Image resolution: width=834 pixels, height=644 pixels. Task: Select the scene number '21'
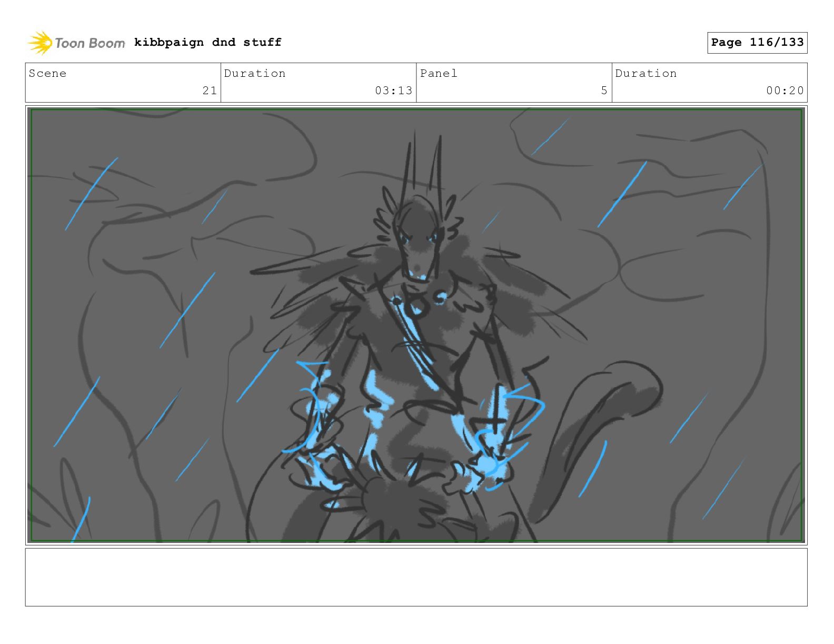point(210,90)
